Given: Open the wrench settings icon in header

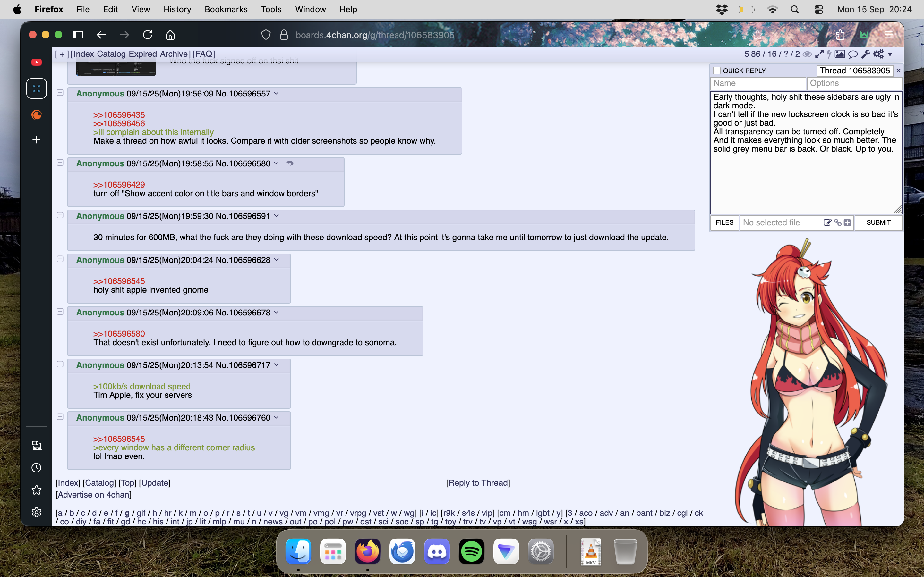Looking at the screenshot, I should click(x=865, y=54).
